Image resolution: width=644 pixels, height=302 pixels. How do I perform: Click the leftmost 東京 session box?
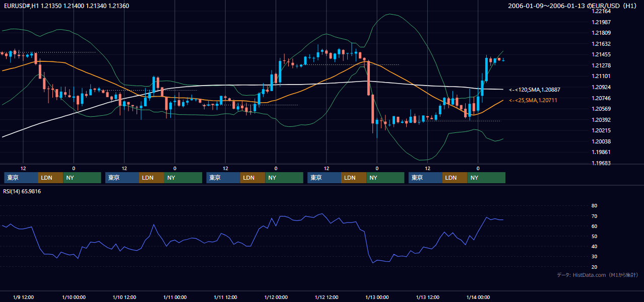coord(21,178)
